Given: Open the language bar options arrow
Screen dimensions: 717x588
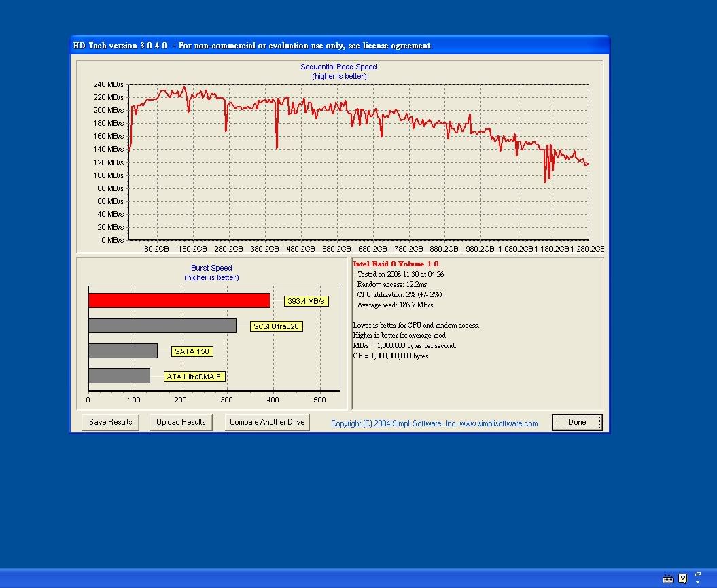Looking at the screenshot, I should pyautogui.click(x=698, y=583).
